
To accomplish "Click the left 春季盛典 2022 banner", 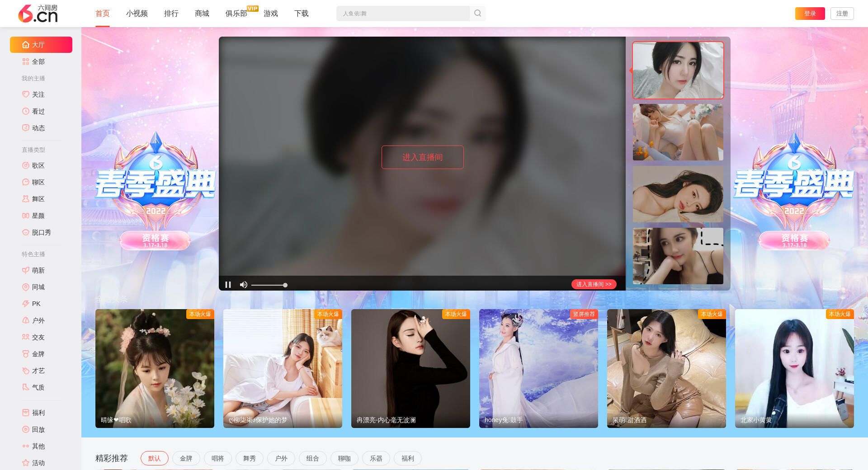I will point(156,190).
